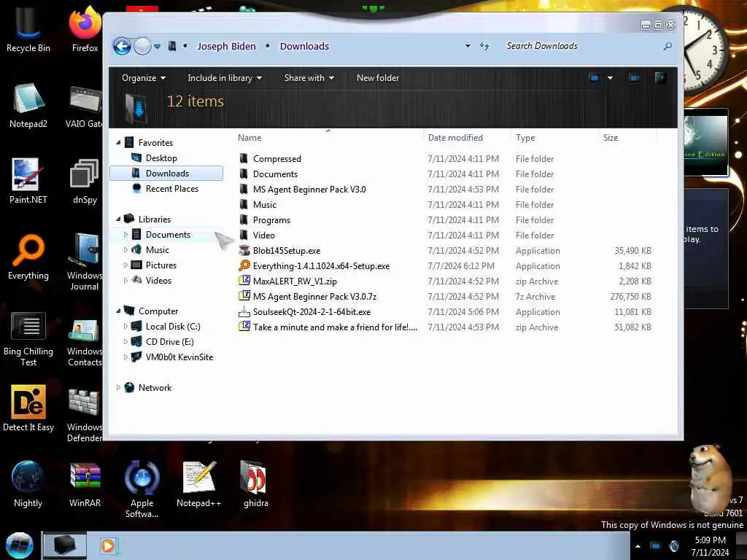Open Explorer help icon
This screenshot has height=560, width=747.
[660, 77]
